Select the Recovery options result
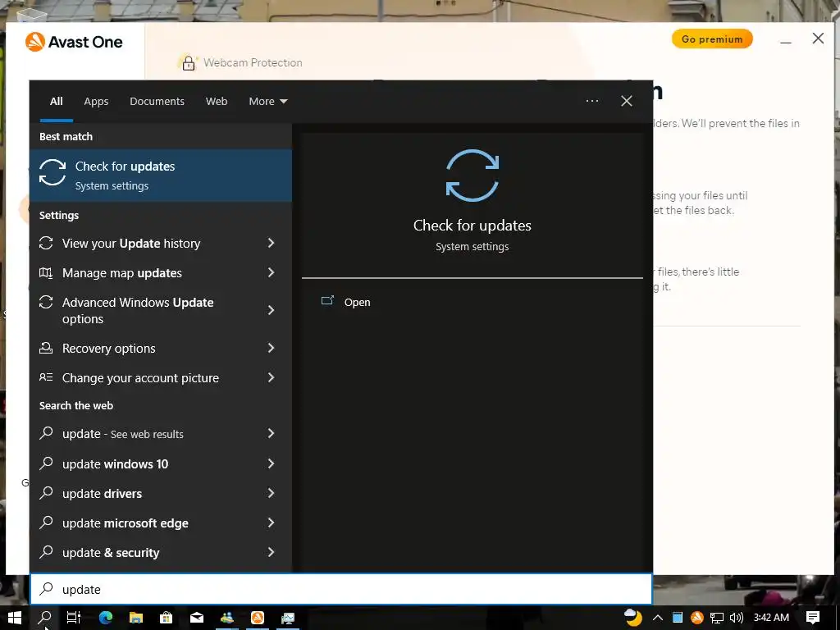The height and width of the screenshot is (630, 840). (161, 348)
